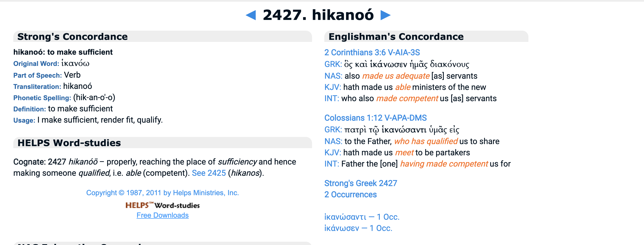Click the INT label under 2 Corinthians 3:6
This screenshot has height=245, width=644.
pos(332,98)
